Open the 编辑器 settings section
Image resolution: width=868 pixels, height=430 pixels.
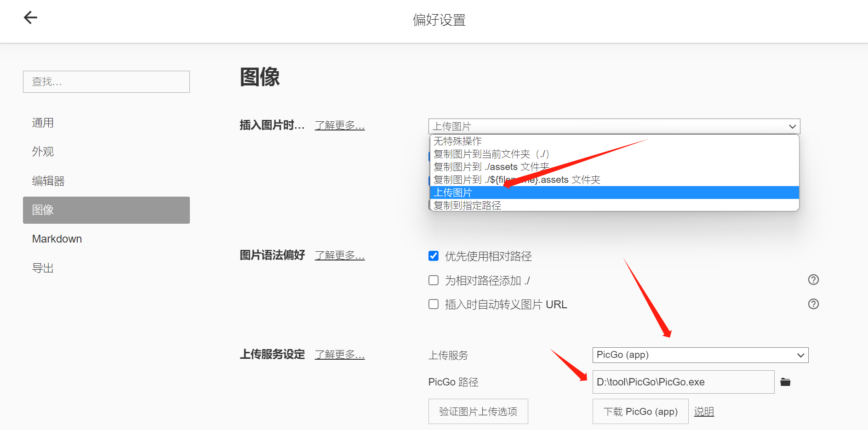(106, 181)
